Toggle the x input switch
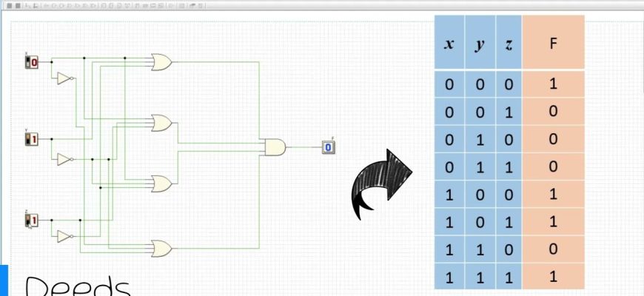Screen dimensions: 644x296 click(x=31, y=63)
